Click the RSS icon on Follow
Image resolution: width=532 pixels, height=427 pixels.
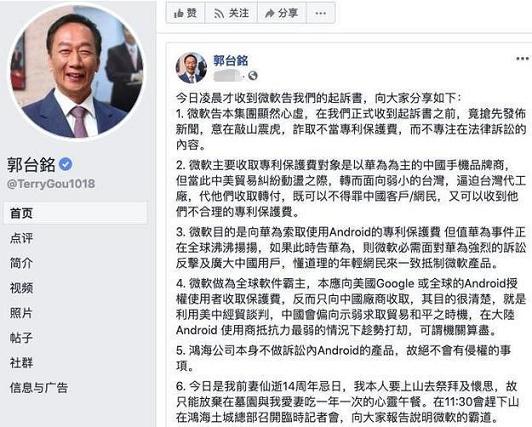tap(220, 14)
